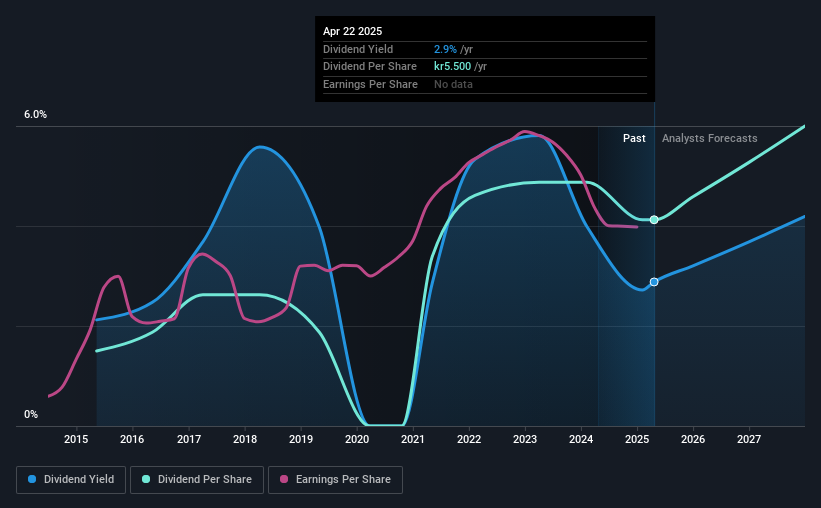Click the 2025 x-axis label
The width and height of the screenshot is (821, 508).
pos(637,439)
